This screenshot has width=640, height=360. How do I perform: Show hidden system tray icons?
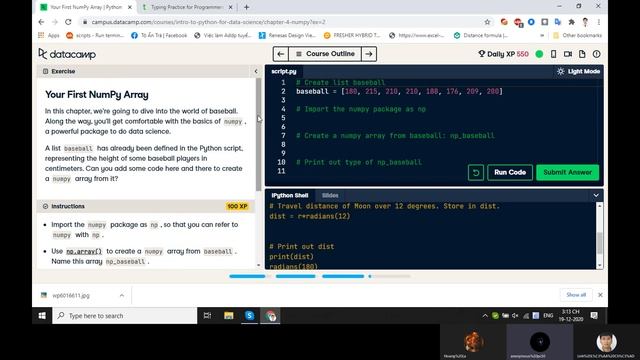coord(485,316)
